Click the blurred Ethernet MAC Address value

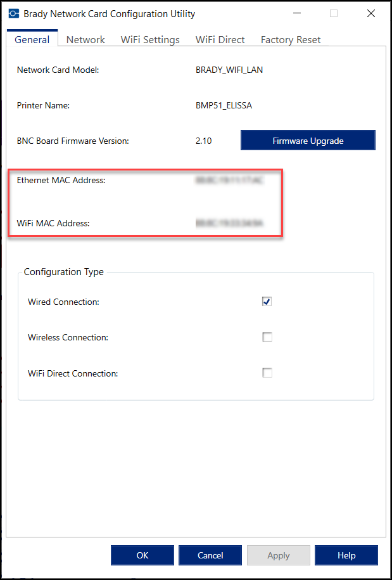tap(229, 181)
